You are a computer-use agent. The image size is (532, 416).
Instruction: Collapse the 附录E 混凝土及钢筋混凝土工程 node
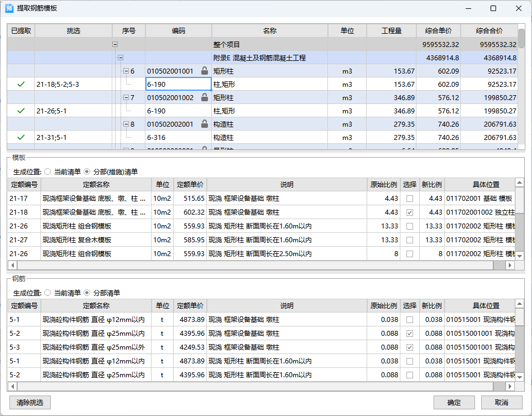(121, 58)
